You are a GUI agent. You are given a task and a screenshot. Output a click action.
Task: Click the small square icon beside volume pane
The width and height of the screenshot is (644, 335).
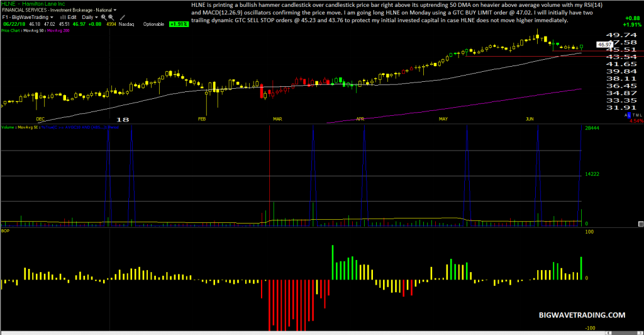[641, 224]
